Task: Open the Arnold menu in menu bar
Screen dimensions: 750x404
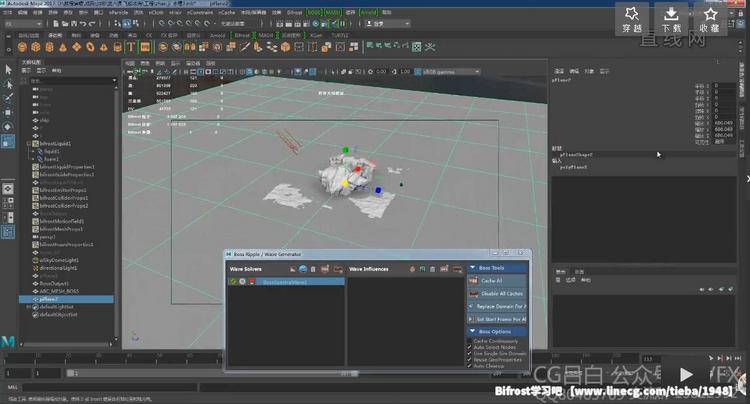Action: click(368, 12)
